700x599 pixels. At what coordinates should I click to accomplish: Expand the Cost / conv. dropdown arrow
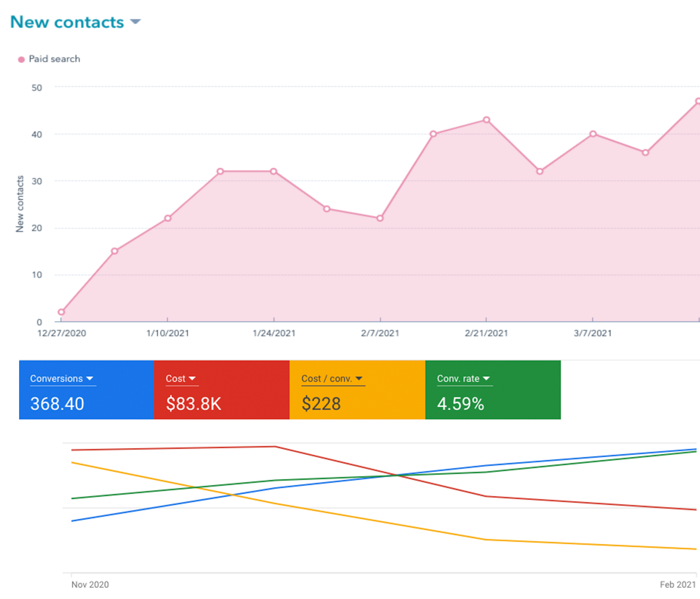[x=359, y=378]
